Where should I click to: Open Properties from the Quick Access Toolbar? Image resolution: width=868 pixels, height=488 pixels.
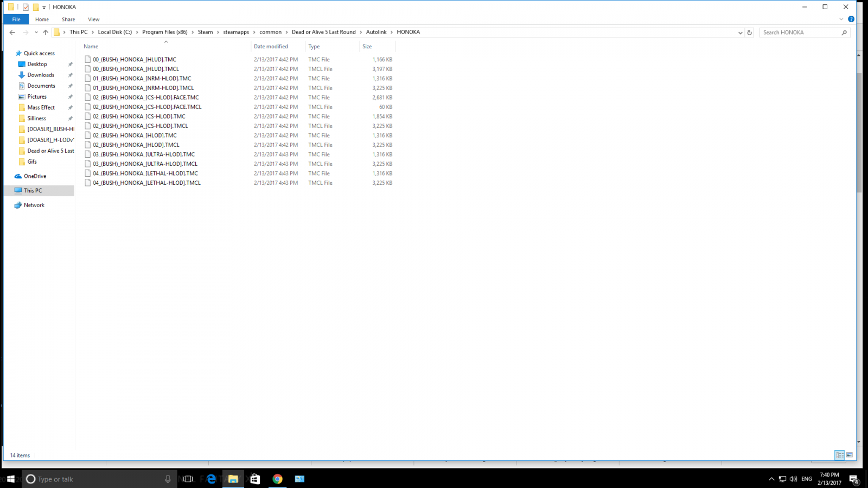[25, 7]
